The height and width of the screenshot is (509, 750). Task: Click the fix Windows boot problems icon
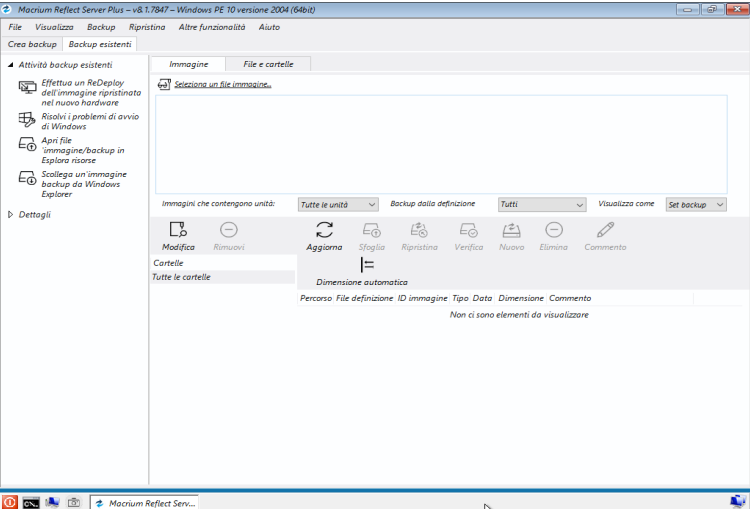pos(27,119)
